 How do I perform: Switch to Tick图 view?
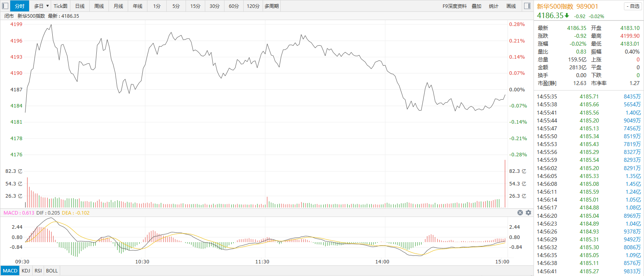click(x=61, y=6)
